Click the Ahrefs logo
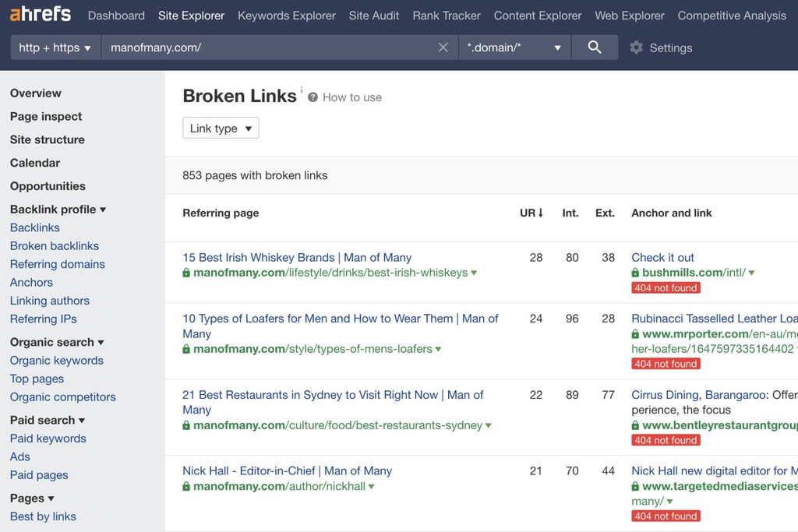Screen dimensions: 798x532 (x=40, y=15)
